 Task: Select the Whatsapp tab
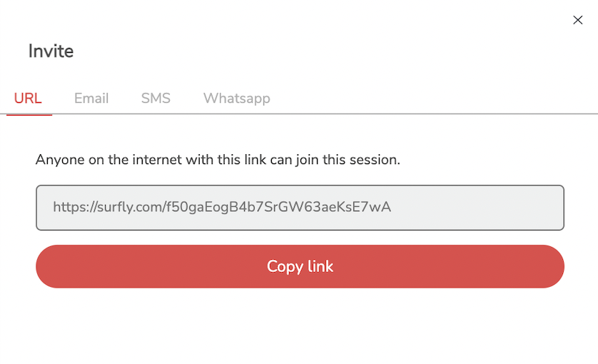coord(236,98)
